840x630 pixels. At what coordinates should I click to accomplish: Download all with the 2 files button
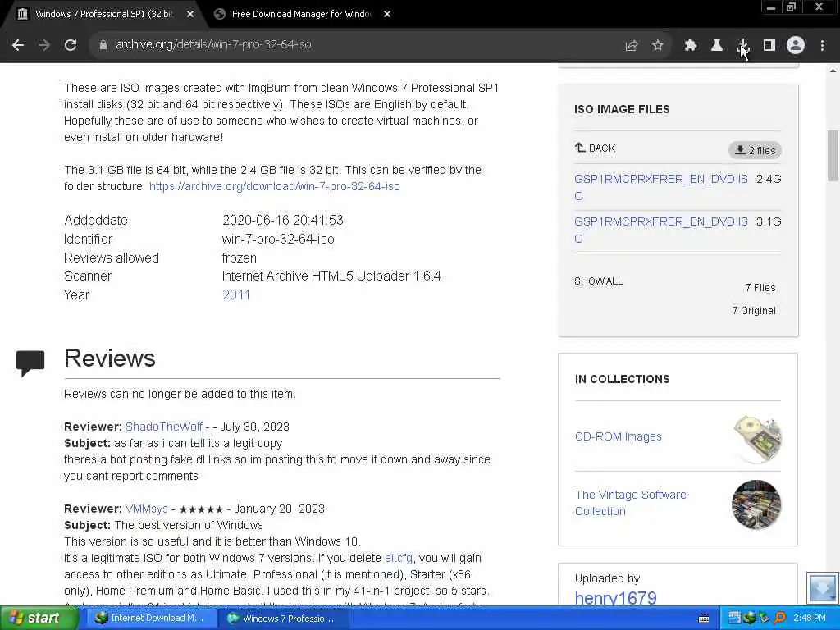(x=755, y=150)
